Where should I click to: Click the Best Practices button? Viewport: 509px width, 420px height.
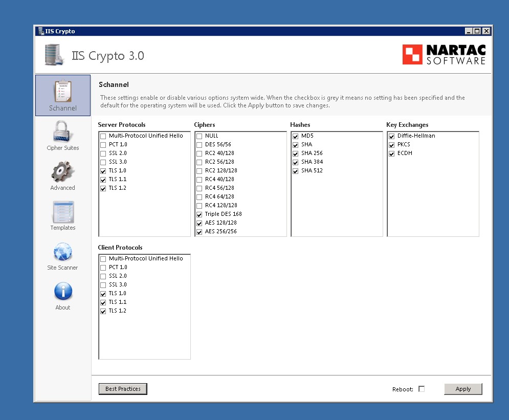[x=123, y=389]
